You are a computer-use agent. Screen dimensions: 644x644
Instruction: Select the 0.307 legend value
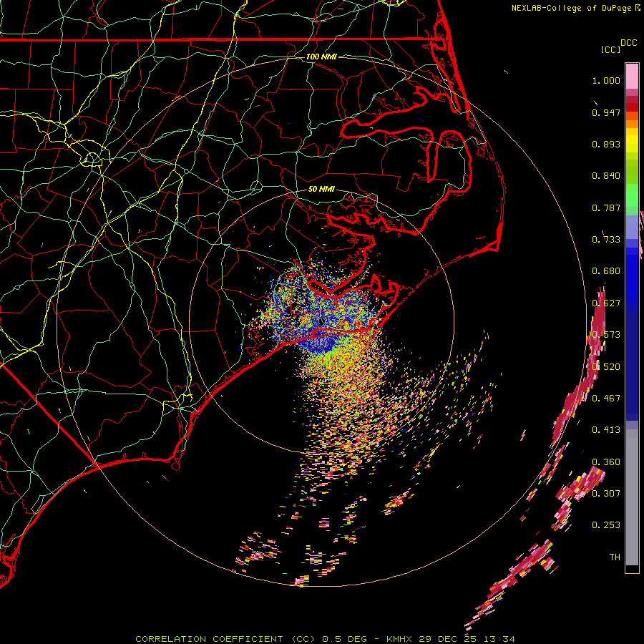click(606, 493)
